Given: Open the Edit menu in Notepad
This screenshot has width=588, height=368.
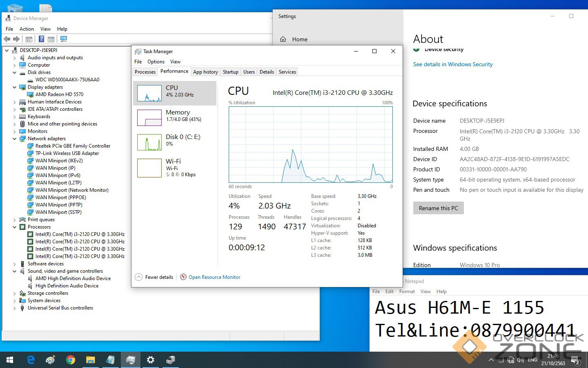Looking at the screenshot, I should pos(390,292).
